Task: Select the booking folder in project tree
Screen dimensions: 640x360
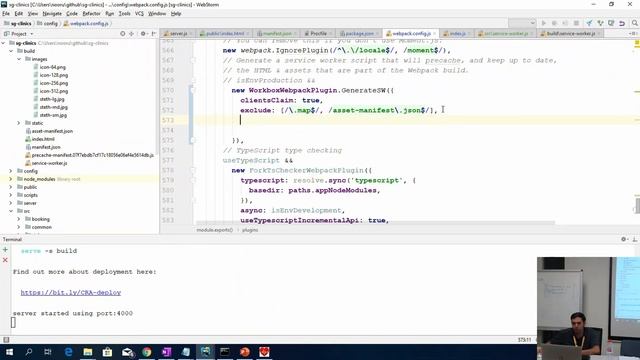Action: coord(40,219)
